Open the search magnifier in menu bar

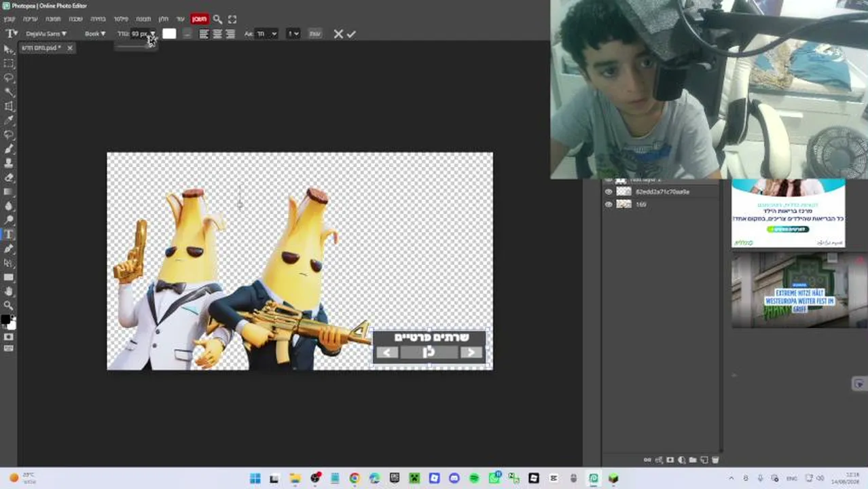pos(217,19)
